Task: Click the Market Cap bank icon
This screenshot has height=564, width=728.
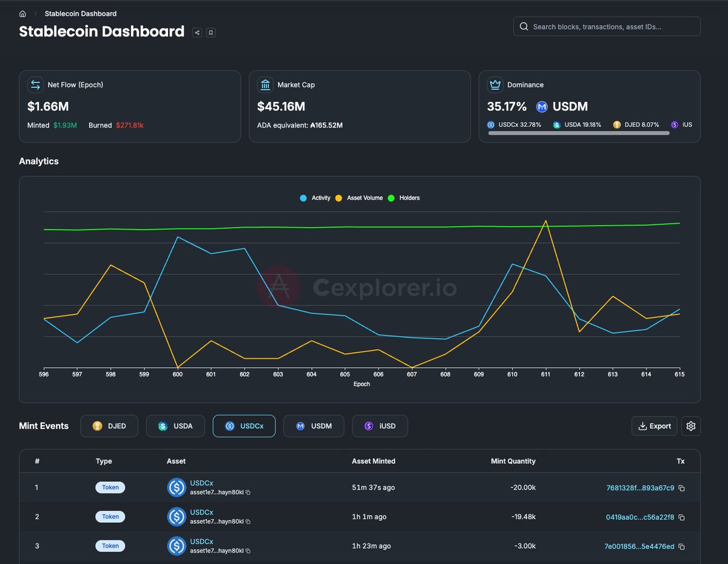Action: pyautogui.click(x=265, y=85)
